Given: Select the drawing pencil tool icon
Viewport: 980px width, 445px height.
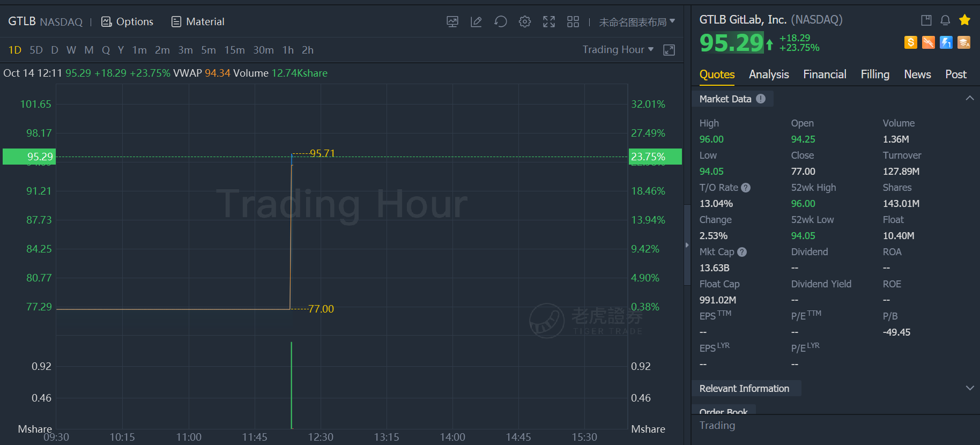Looking at the screenshot, I should click(476, 21).
